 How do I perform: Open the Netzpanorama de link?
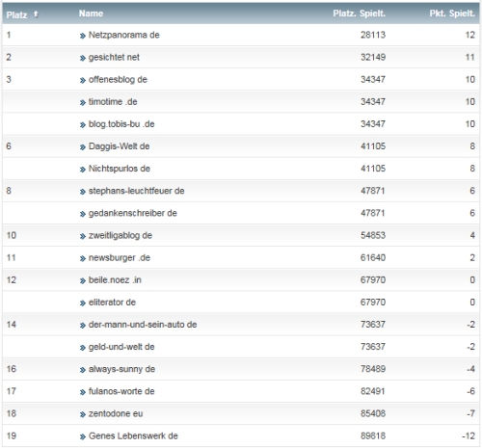[123, 35]
